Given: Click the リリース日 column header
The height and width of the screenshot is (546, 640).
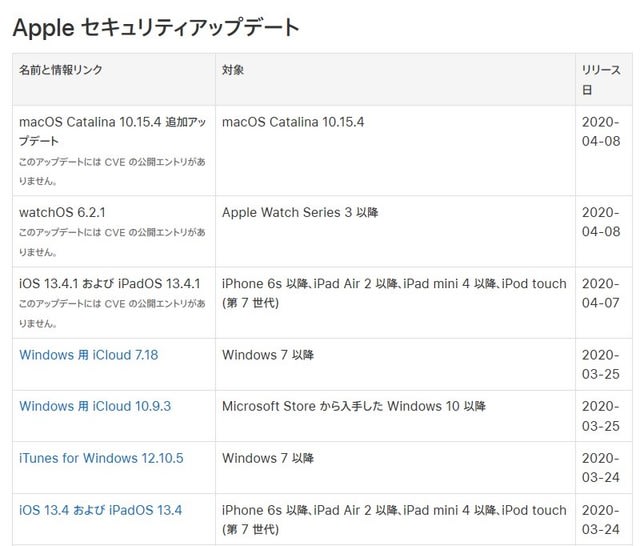Looking at the screenshot, I should (601, 80).
